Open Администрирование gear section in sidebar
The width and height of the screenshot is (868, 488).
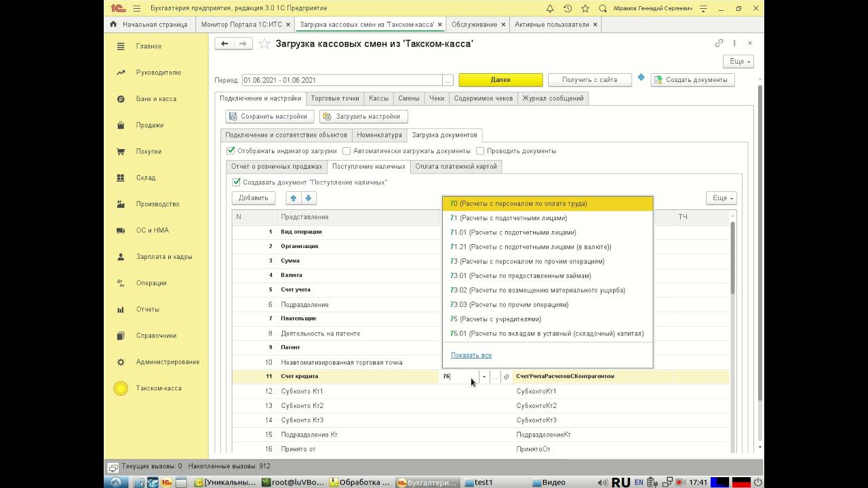point(167,362)
